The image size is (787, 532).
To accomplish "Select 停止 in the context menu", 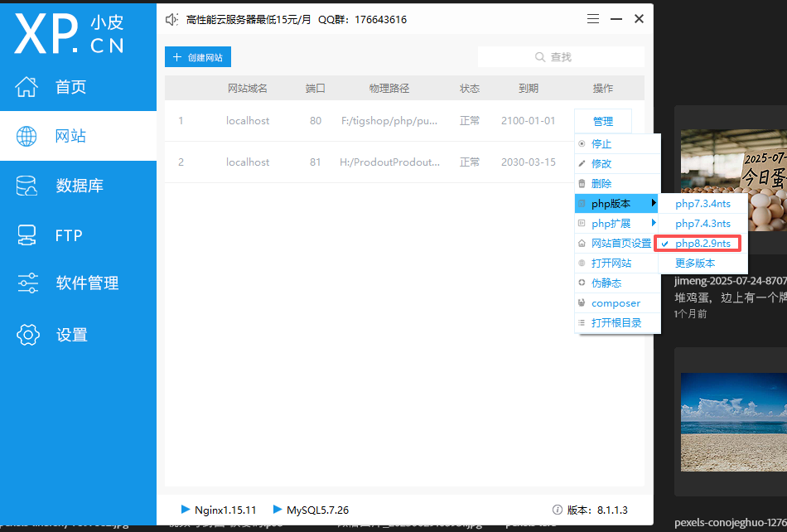I will pyautogui.click(x=601, y=144).
